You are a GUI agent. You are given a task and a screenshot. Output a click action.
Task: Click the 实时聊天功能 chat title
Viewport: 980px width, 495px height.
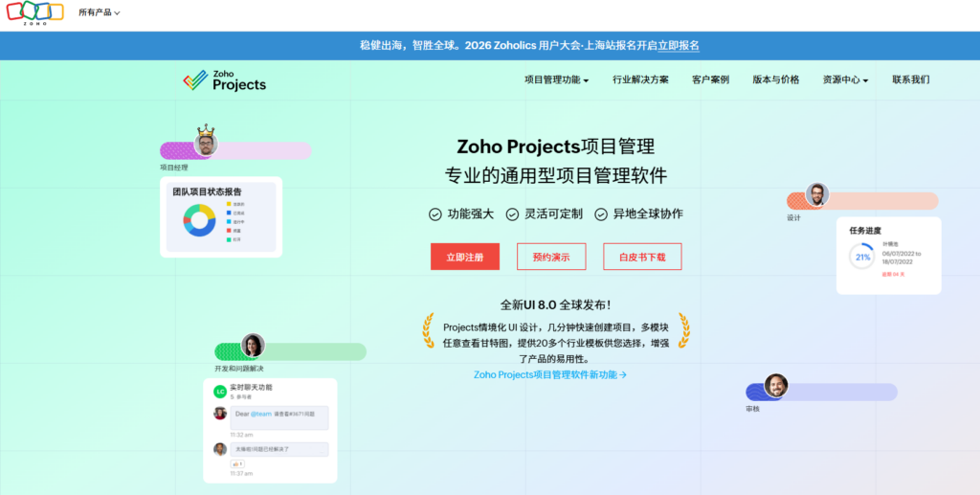point(251,388)
